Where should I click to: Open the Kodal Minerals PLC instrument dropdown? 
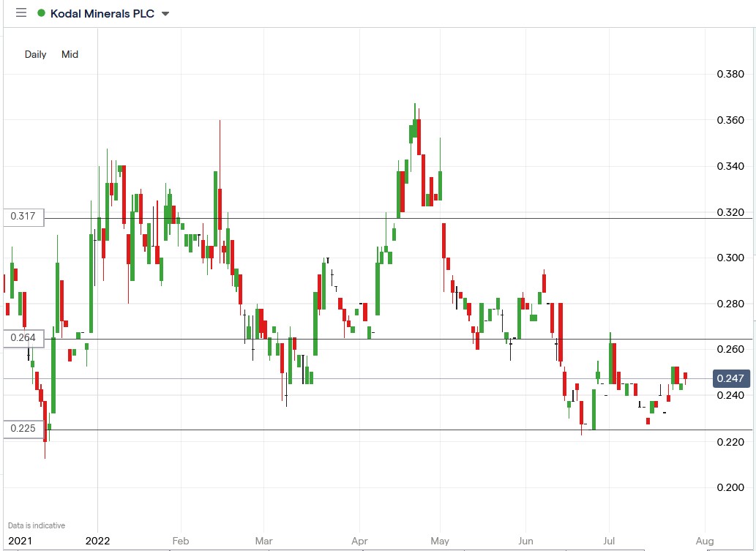166,12
